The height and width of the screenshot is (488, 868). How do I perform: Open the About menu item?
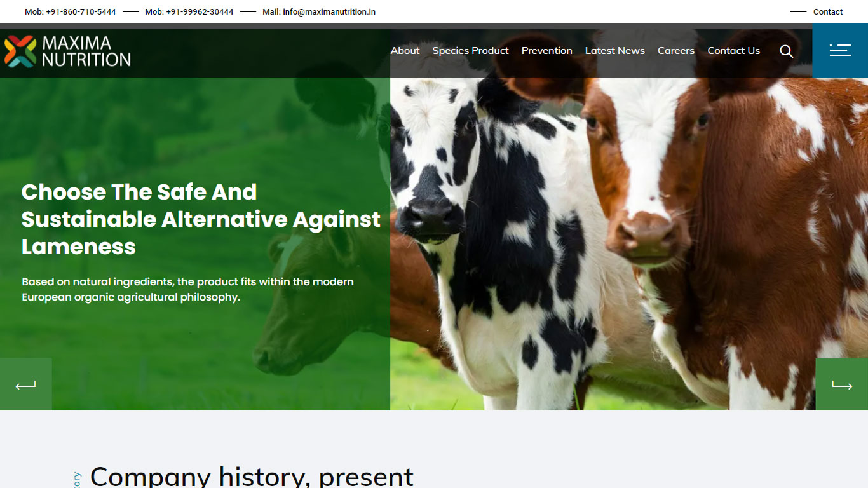[405, 51]
